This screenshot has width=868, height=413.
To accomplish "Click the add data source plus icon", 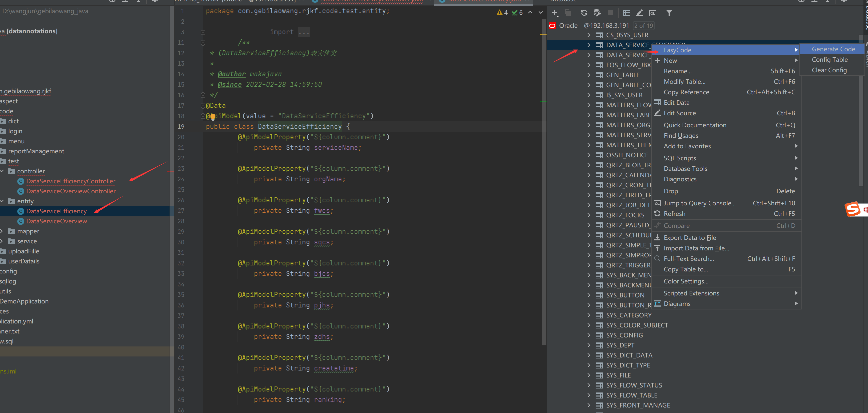I will (555, 13).
